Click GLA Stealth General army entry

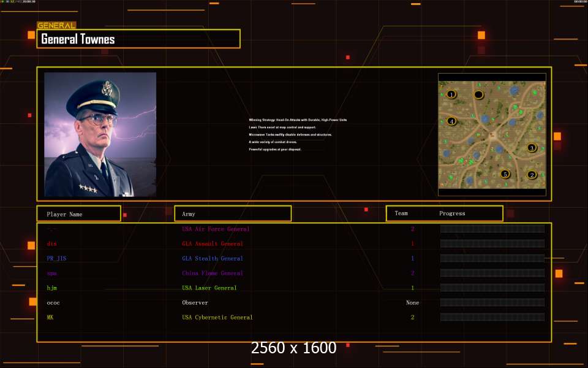pyautogui.click(x=213, y=258)
